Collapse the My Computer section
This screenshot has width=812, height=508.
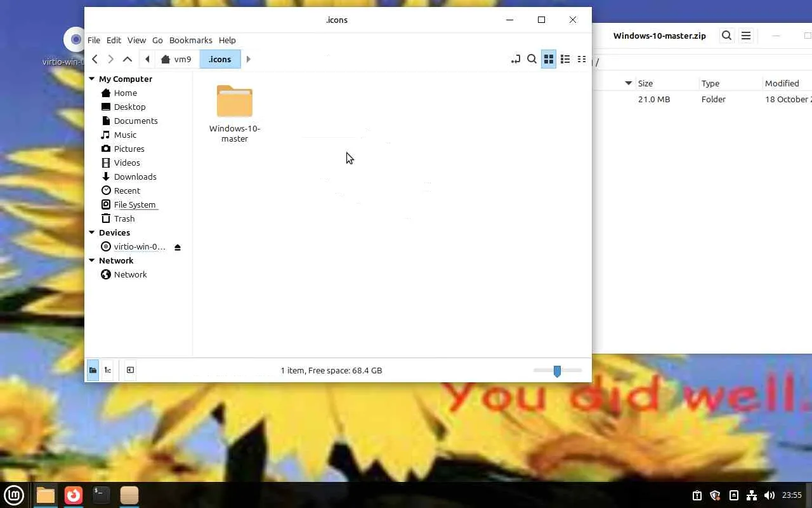pos(91,79)
